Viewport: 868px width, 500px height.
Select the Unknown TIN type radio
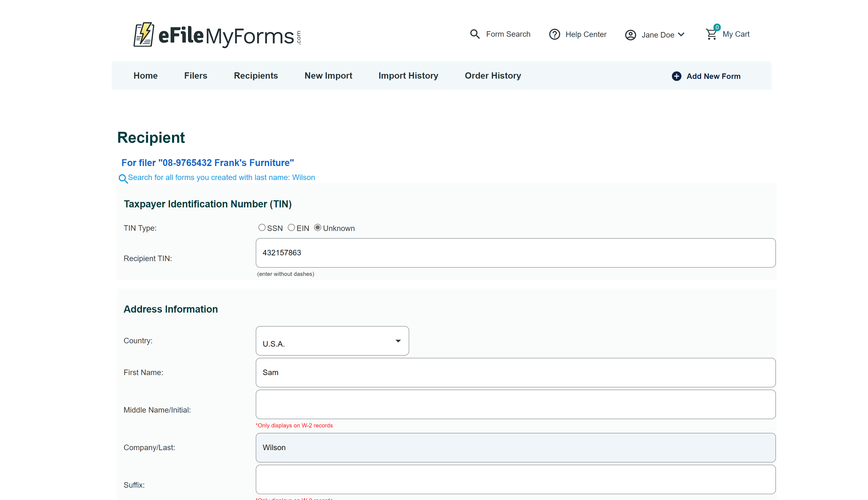317,228
